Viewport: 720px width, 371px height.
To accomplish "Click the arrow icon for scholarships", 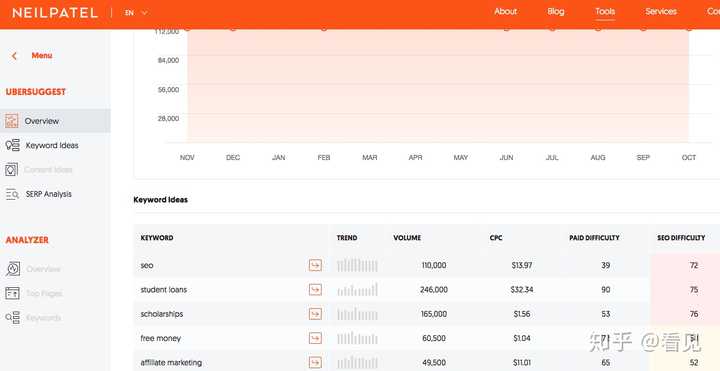I will (x=315, y=314).
